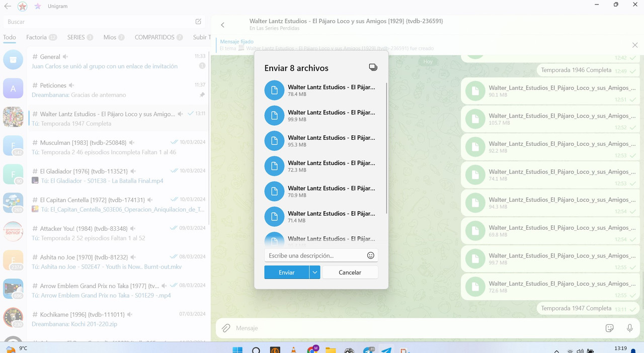Switch to the Todo folder tab
The image size is (644, 353).
click(9, 37)
